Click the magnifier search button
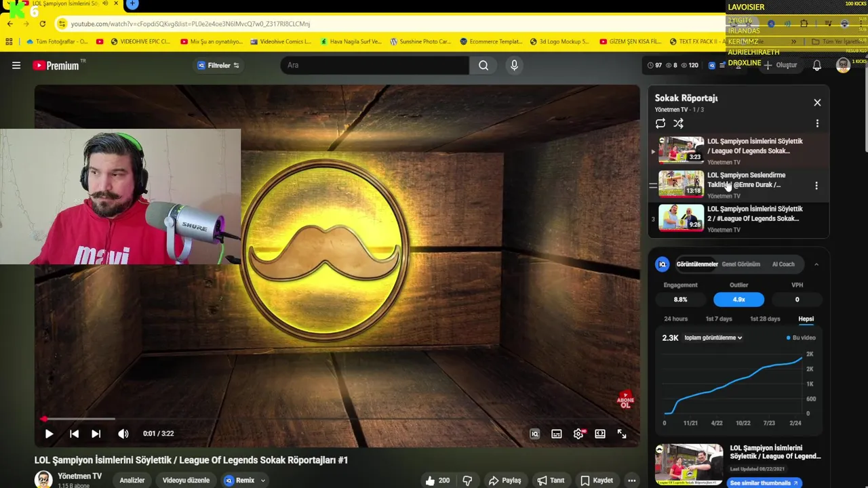Screen dimensions: 868x488 tap(484, 65)
